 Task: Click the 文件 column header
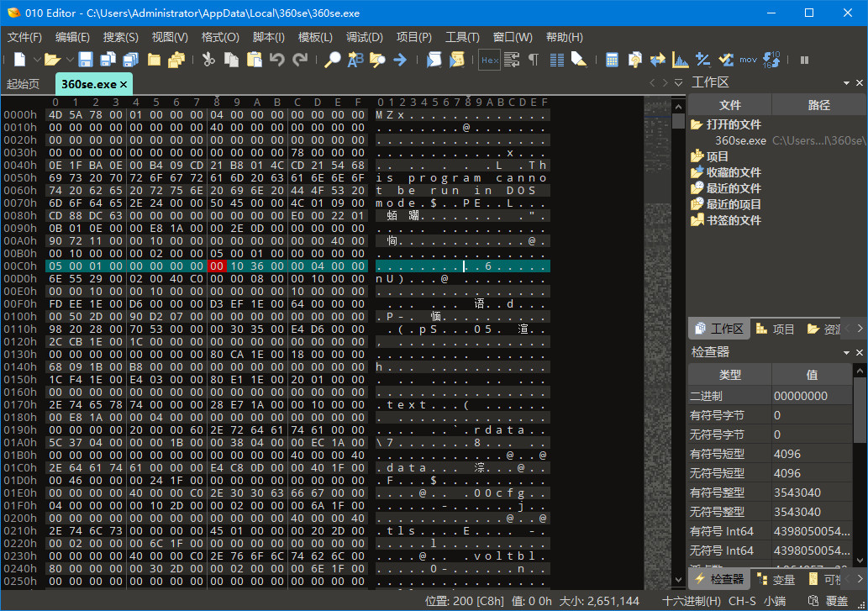[x=730, y=105]
